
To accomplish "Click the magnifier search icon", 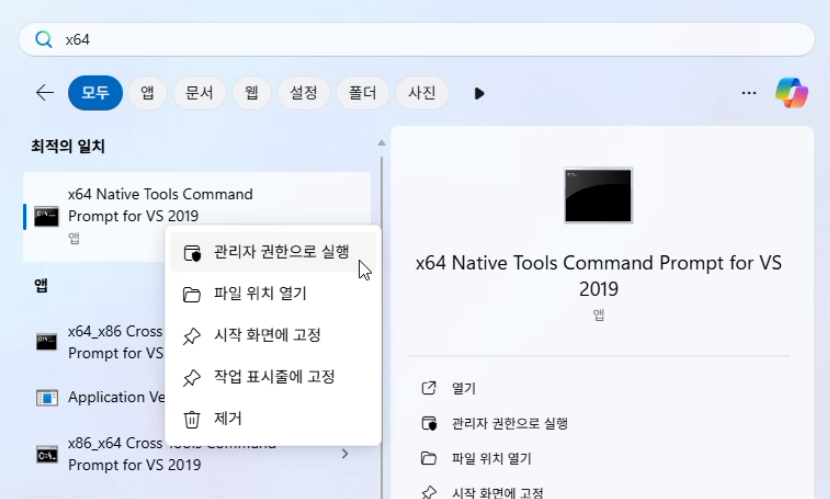I will (43, 40).
